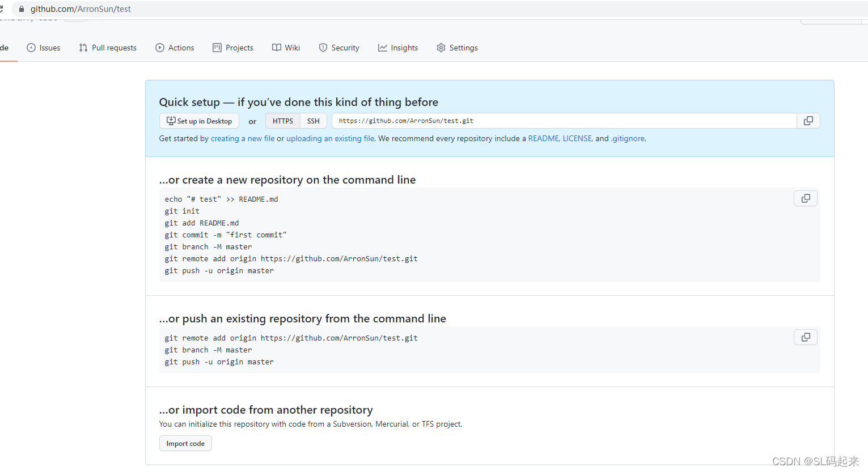Open the Insights tab
868x472 pixels.
[x=398, y=48]
